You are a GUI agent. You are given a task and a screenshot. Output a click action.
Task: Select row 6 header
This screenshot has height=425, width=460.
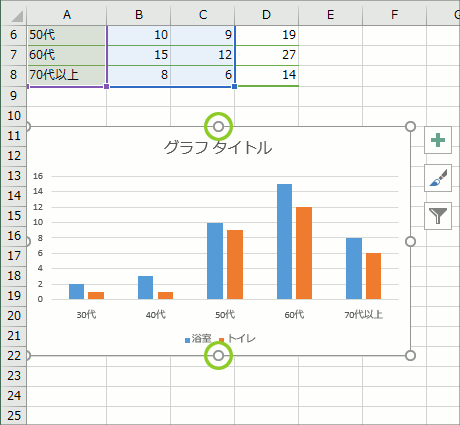[x=14, y=35]
